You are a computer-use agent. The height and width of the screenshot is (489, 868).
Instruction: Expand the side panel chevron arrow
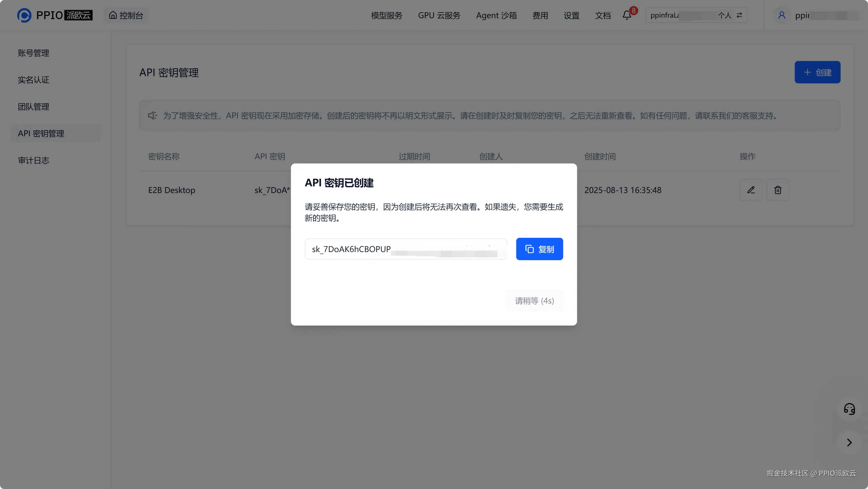tap(849, 443)
